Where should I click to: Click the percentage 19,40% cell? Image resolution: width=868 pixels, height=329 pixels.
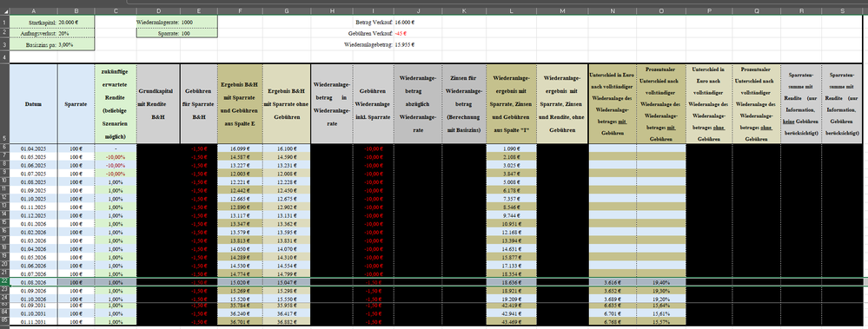[661, 282]
